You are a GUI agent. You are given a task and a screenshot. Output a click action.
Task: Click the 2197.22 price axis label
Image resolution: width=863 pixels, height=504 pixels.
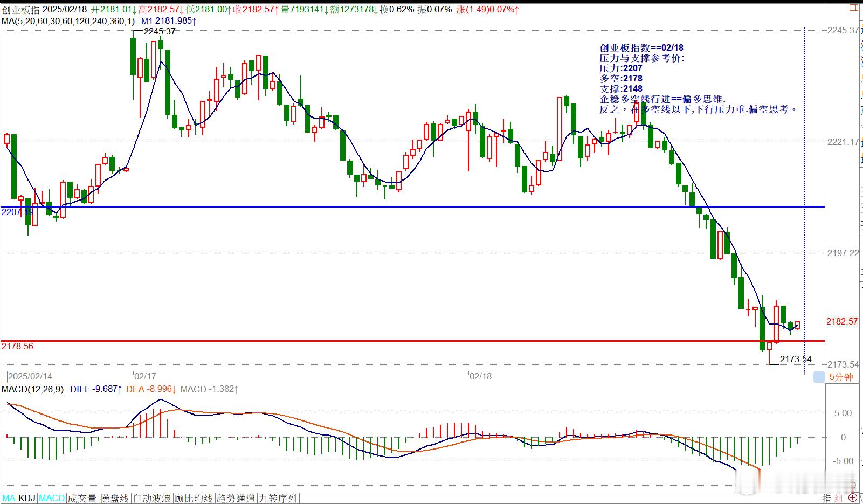coord(843,253)
